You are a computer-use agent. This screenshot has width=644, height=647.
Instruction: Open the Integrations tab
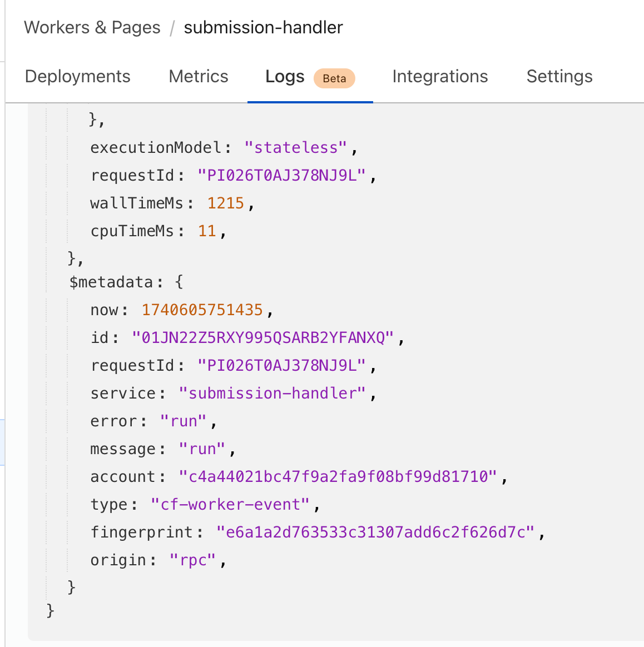pos(440,77)
